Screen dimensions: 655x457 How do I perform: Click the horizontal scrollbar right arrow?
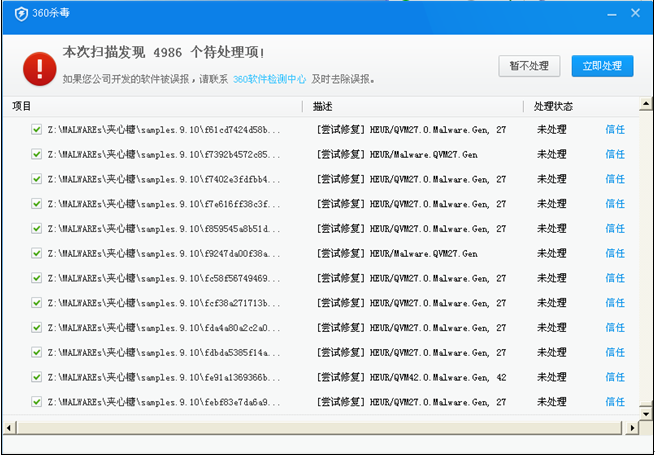point(632,428)
